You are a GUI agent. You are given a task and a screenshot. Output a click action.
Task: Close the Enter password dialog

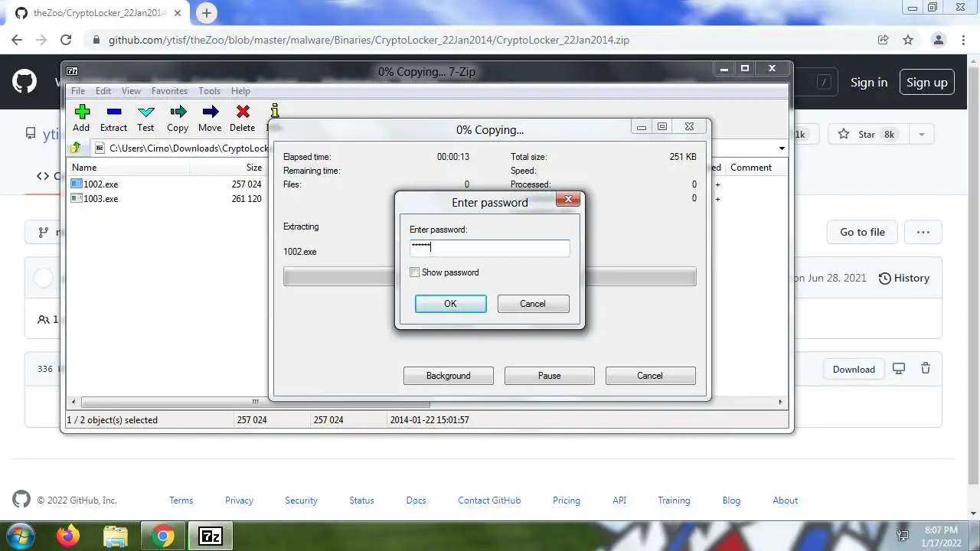pyautogui.click(x=567, y=200)
